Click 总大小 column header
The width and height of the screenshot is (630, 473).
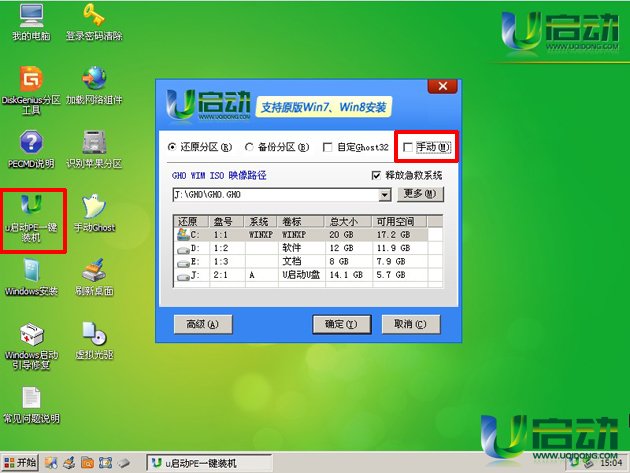tap(348, 221)
